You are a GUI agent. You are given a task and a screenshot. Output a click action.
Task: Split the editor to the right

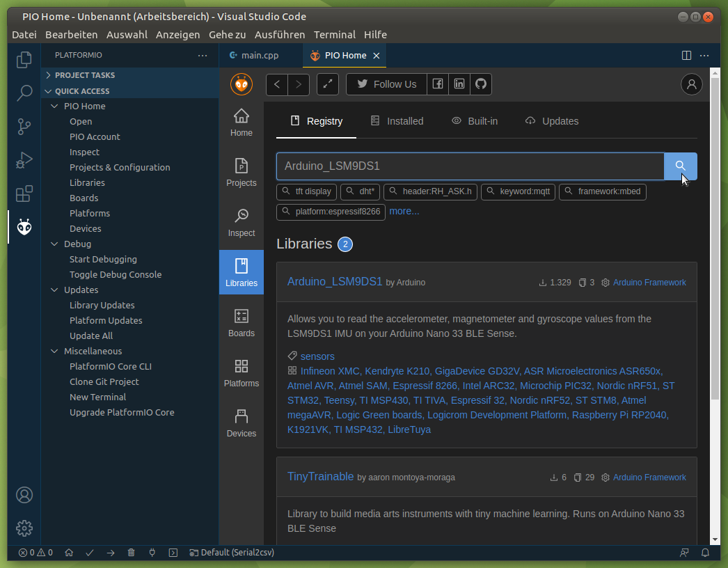coord(687,55)
